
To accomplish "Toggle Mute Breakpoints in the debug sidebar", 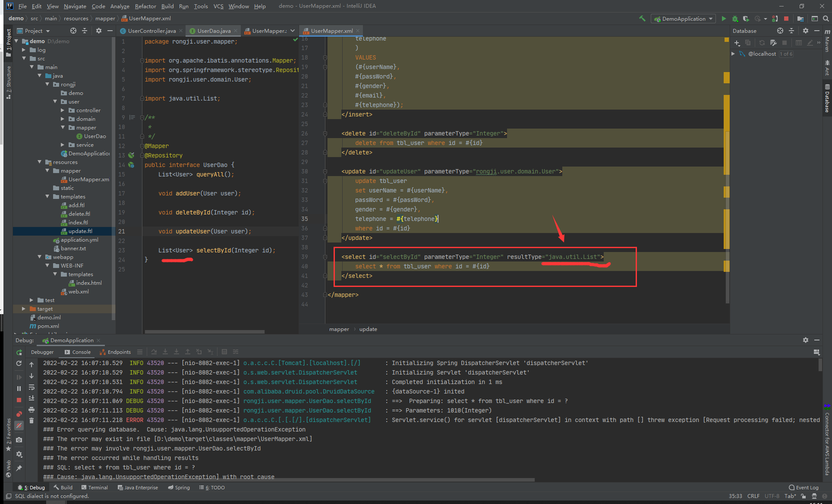I will [19, 425].
